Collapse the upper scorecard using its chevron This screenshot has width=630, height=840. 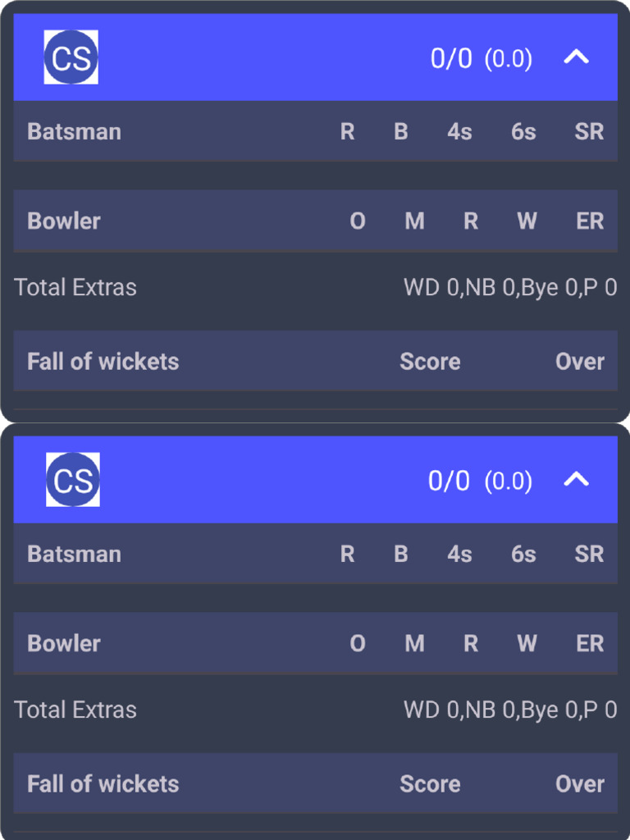pos(577,57)
